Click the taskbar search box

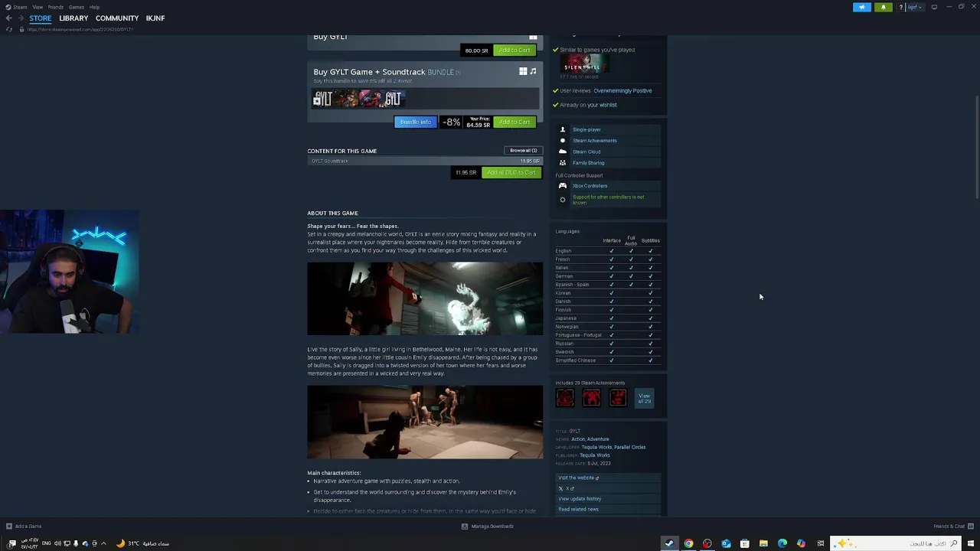point(896,543)
